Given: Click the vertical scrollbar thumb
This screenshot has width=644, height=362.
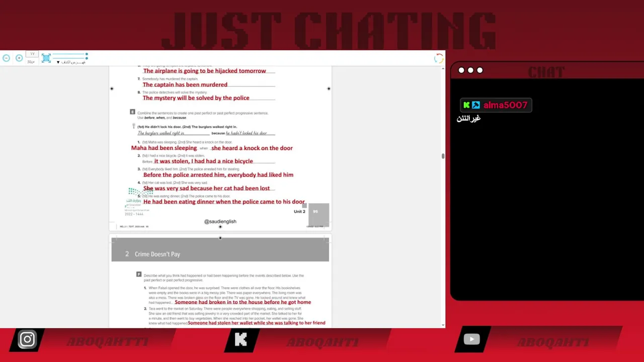Looking at the screenshot, I should pyautogui.click(x=443, y=156).
